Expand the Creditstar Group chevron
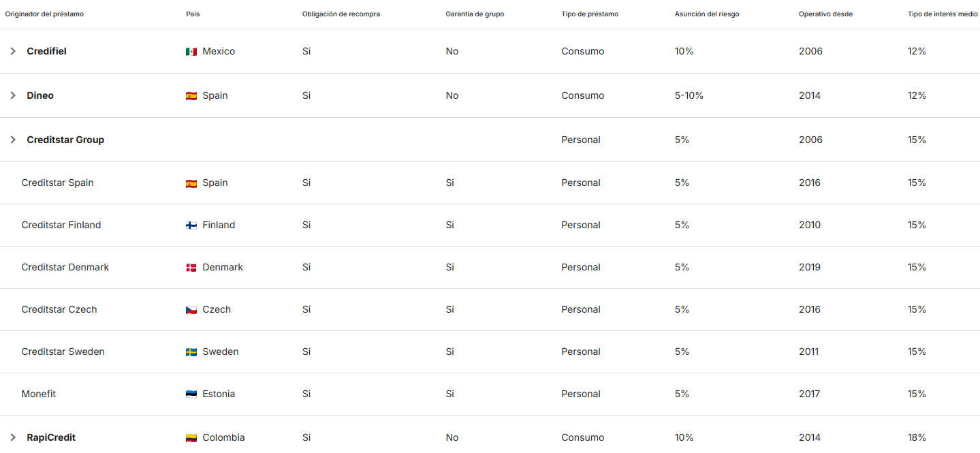Screen dimensions: 980x453 click(12, 140)
